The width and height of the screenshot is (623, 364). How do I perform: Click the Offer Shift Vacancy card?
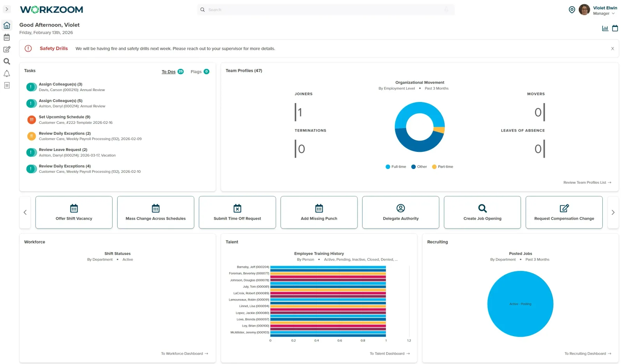point(74,213)
